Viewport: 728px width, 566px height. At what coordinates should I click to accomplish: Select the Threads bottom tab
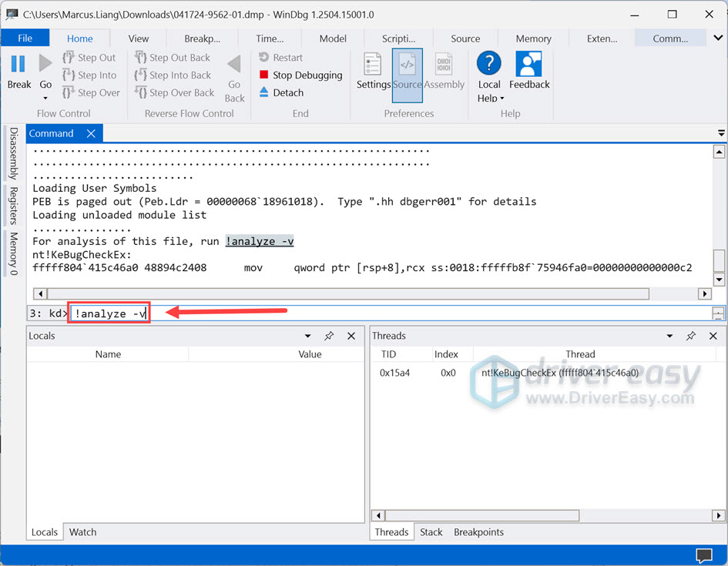click(x=391, y=532)
